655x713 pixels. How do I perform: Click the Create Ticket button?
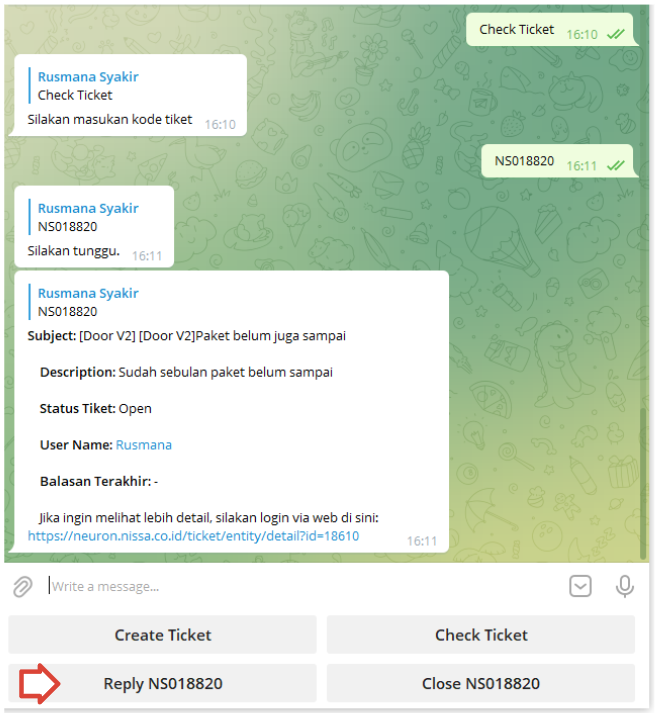162,635
